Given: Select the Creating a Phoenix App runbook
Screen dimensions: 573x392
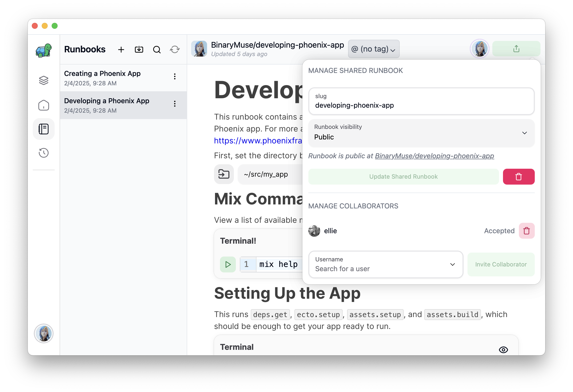Looking at the screenshot, I should (123, 78).
